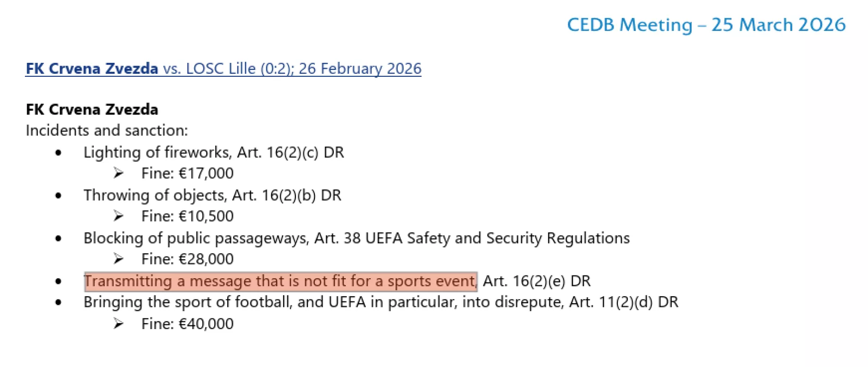Click the arrow bullet before Fine: €10,500

coord(119,216)
